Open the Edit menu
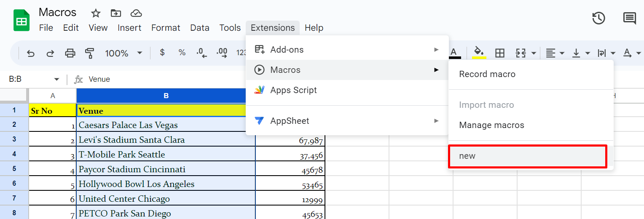 (71, 28)
